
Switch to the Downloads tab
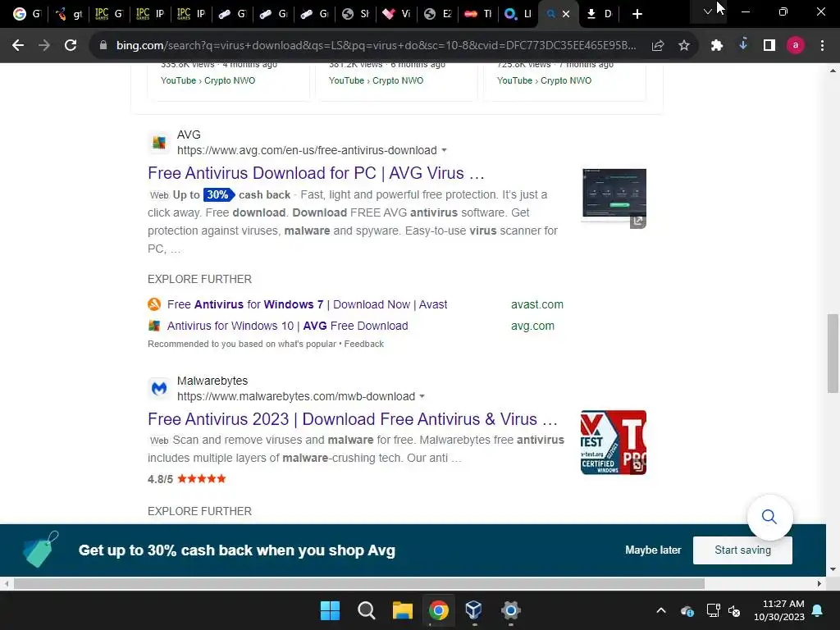(600, 14)
